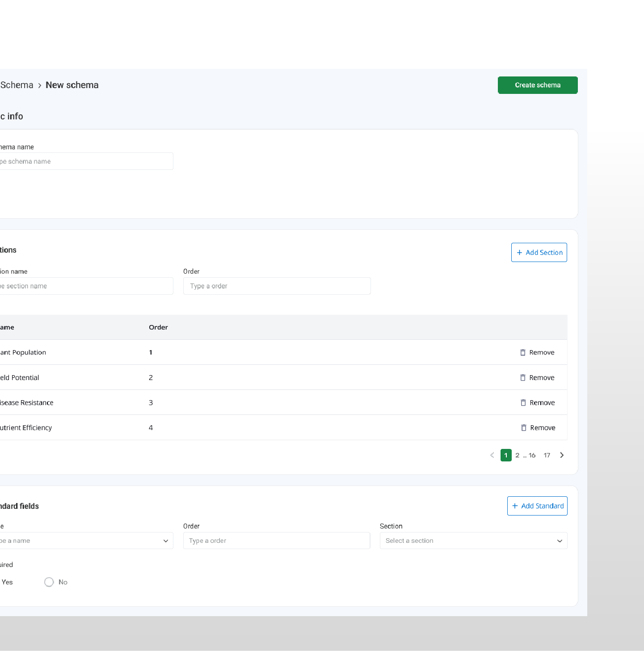Viewport: 644px width, 651px height.
Task: Go to next page using right arrow
Action: point(562,455)
